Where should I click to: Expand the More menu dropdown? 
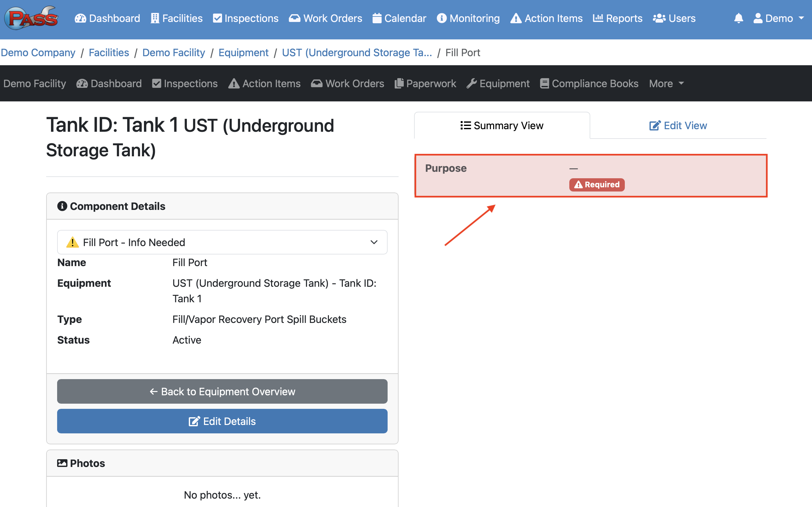click(x=666, y=83)
